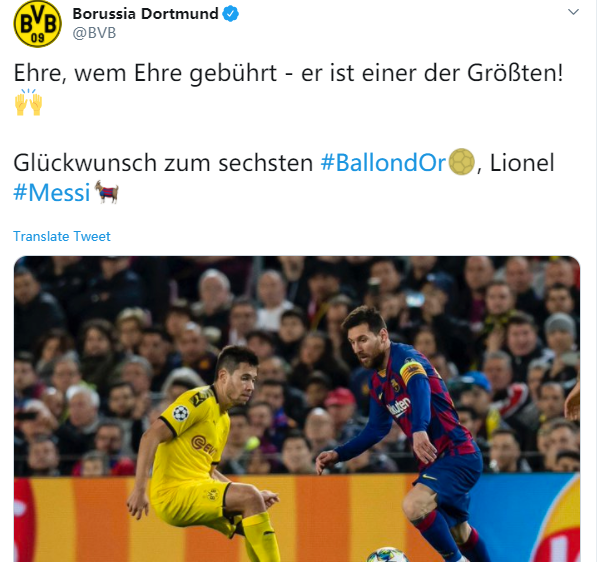This screenshot has width=598, height=562.
Task: Click the word "Lionel" in the tweet
Action: [521, 163]
